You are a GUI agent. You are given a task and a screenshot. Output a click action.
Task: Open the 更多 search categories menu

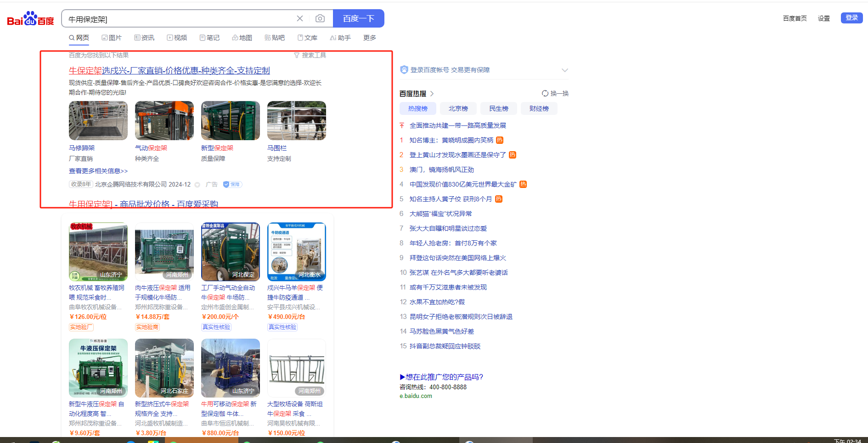(369, 38)
